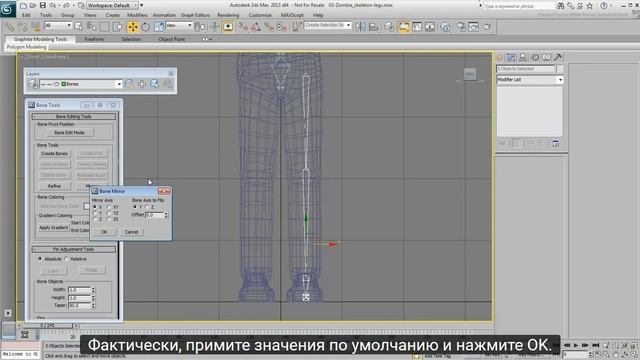Select Absolute radio in Fin Adjustment Tools
The height and width of the screenshot is (360, 640).
point(40,259)
